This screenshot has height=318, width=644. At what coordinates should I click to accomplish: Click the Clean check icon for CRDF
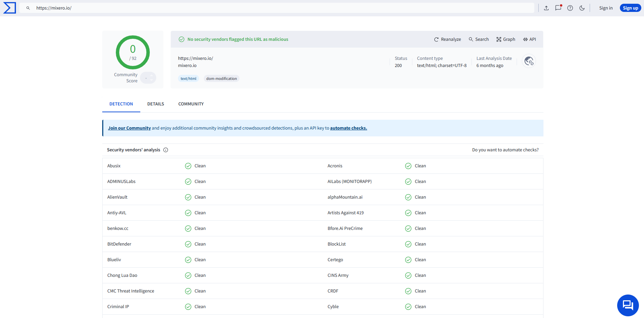pos(408,291)
